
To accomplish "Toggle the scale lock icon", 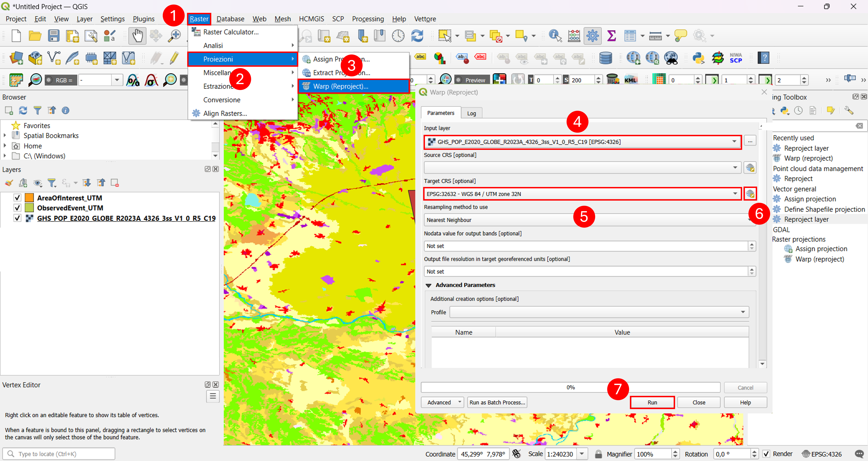I will pyautogui.click(x=599, y=454).
